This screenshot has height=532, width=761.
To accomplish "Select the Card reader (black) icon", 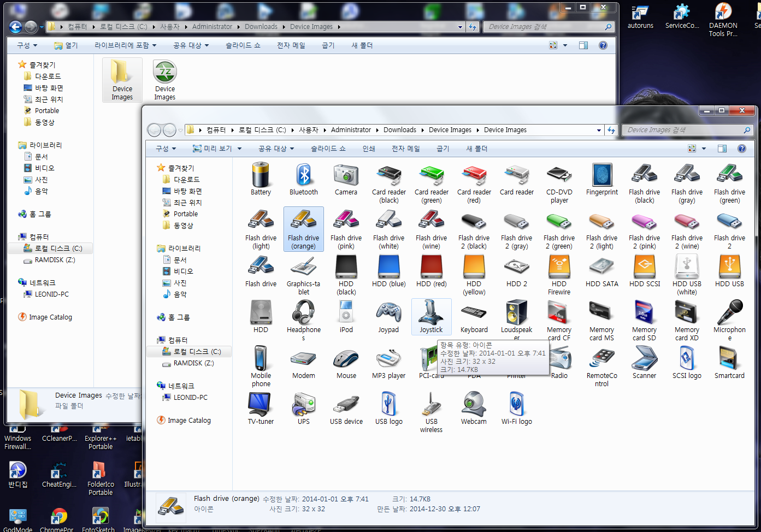I will pos(389,183).
